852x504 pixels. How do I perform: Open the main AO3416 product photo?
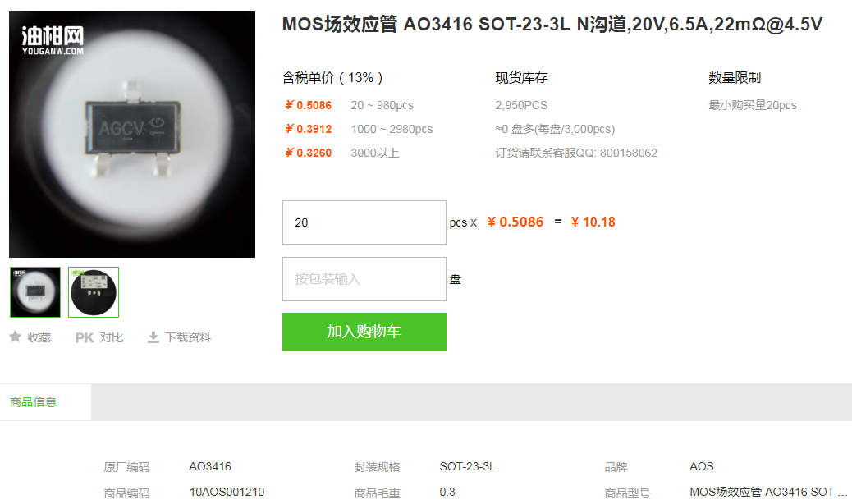click(x=132, y=135)
